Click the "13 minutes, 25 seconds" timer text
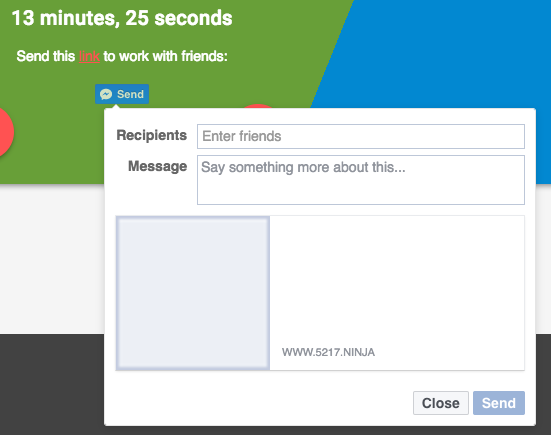The height and width of the screenshot is (435, 551). pyautogui.click(x=122, y=18)
